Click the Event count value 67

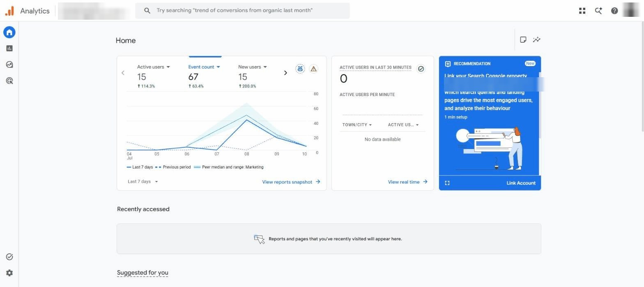[x=193, y=77]
